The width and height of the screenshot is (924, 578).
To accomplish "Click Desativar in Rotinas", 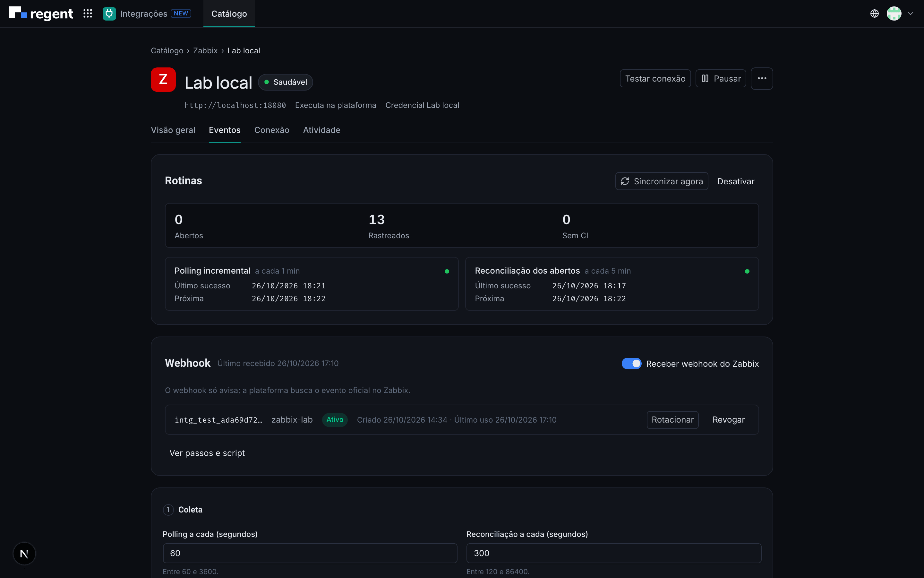I will (736, 181).
